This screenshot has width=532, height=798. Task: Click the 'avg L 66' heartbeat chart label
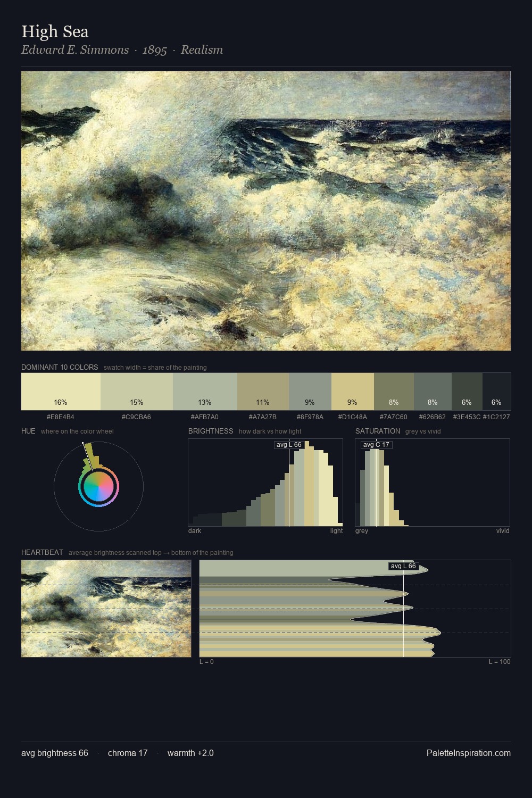coord(403,566)
